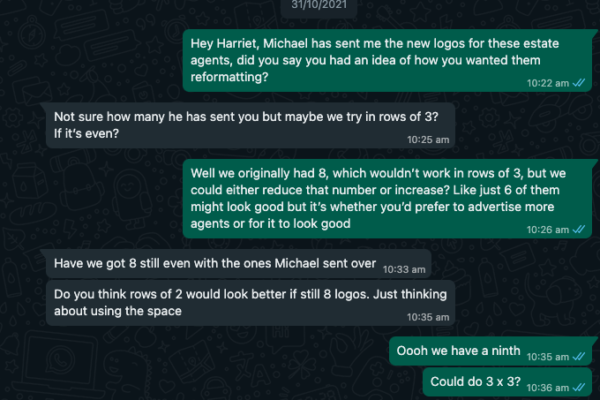Screen dimensions: 600x400
Task: Click the 'If it's even?' text line
Action: pos(86,134)
